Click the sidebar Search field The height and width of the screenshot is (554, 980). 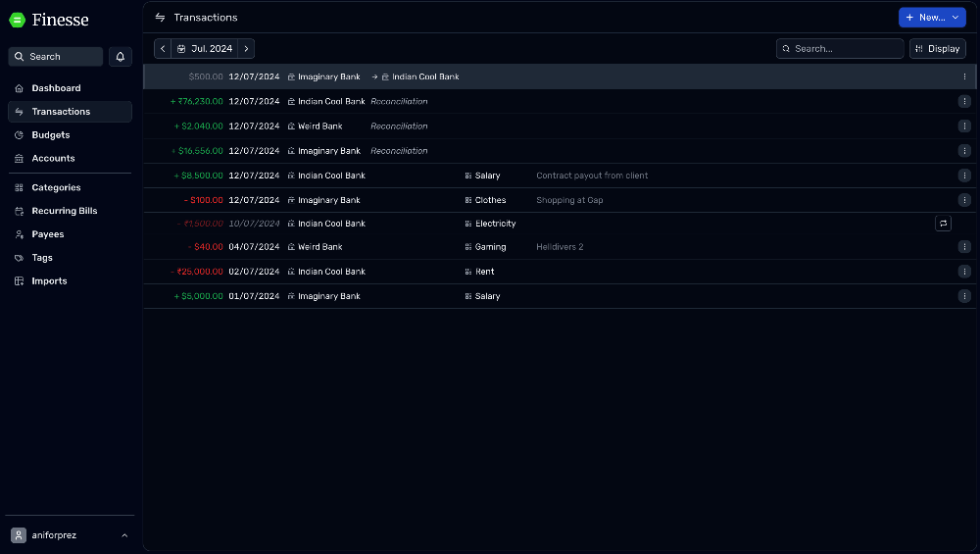(x=56, y=56)
